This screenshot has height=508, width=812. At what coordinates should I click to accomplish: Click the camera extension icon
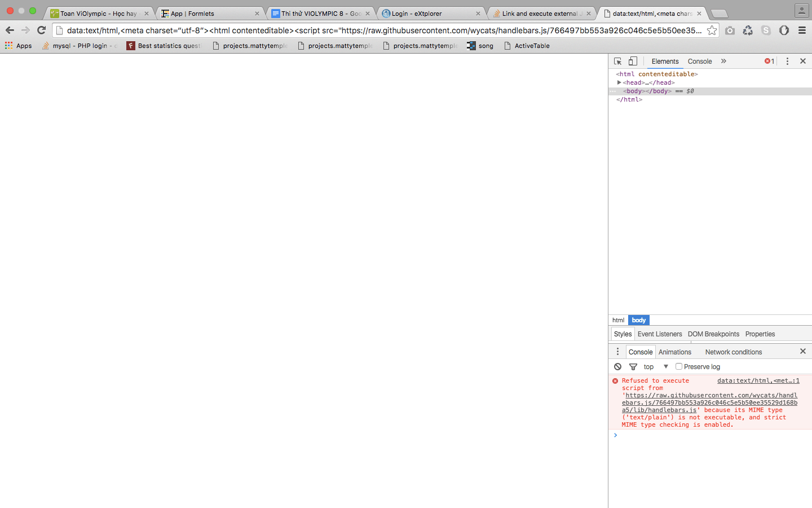730,30
